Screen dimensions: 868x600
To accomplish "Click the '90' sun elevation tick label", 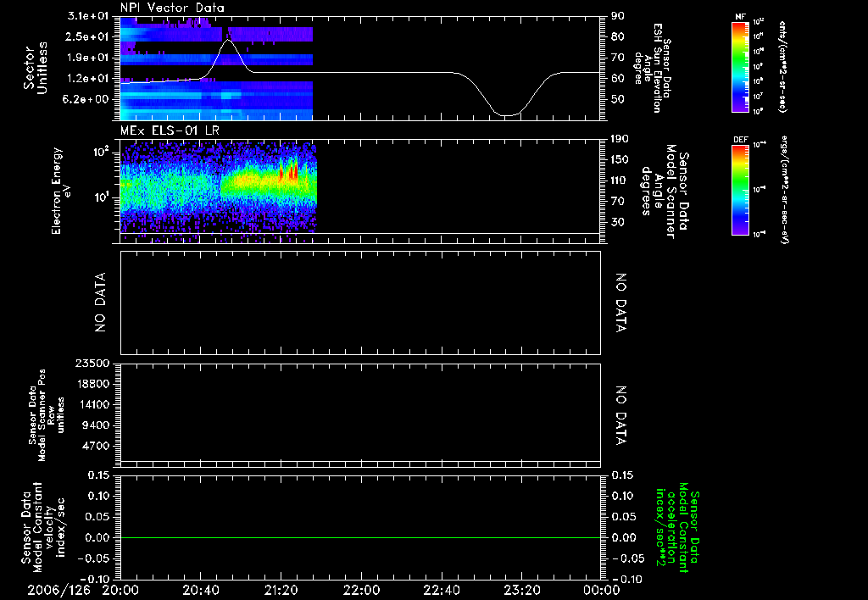I will point(618,16).
